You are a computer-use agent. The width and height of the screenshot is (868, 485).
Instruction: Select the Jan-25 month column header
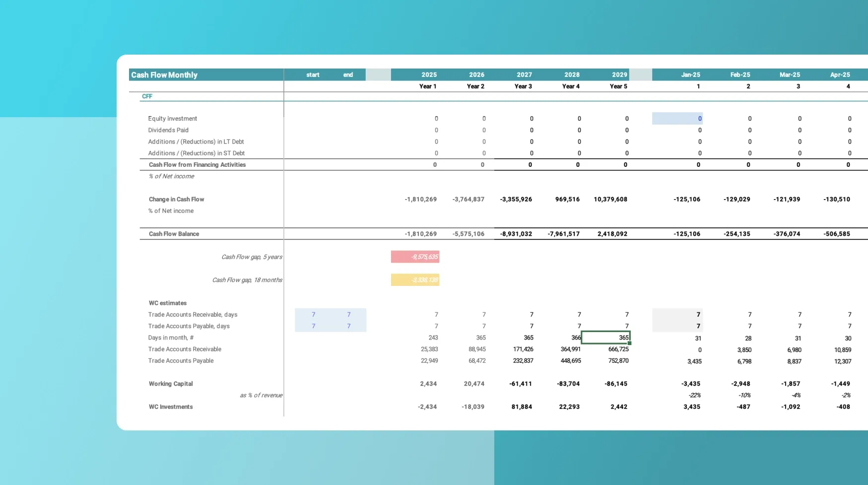690,75
